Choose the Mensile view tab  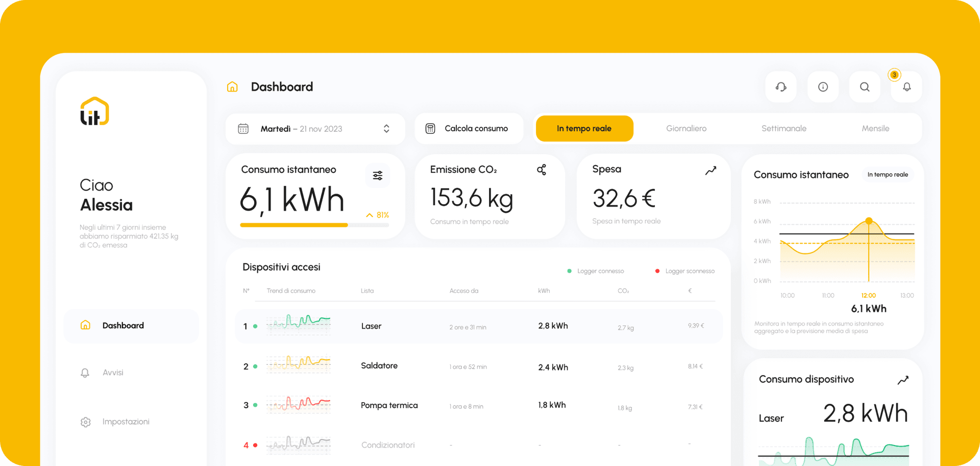[875, 129]
